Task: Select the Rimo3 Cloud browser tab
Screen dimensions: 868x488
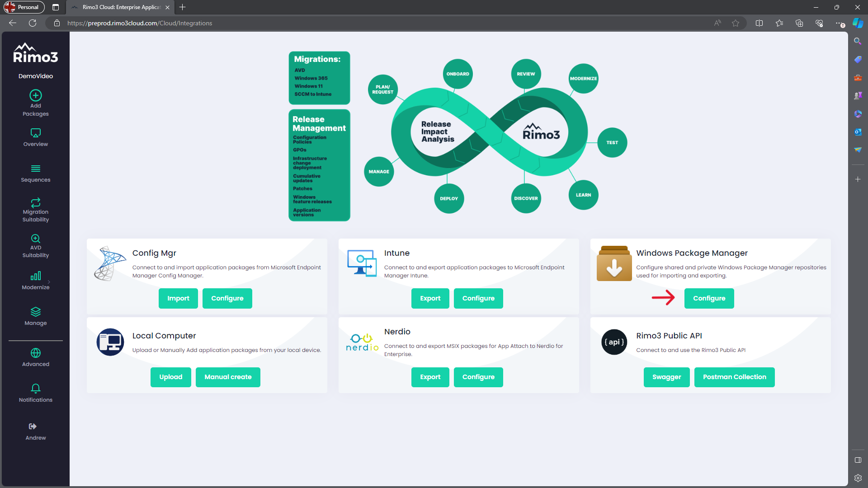Action: pos(121,7)
